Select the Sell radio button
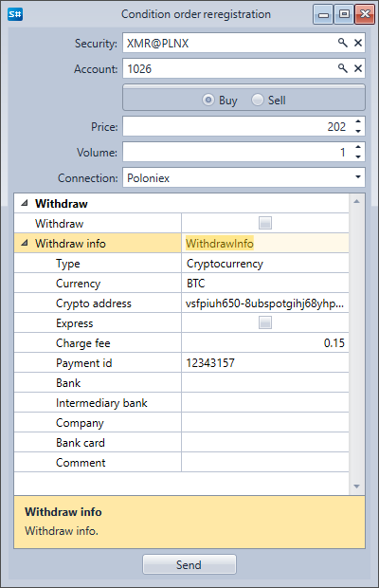This screenshot has width=379, height=588. [258, 100]
